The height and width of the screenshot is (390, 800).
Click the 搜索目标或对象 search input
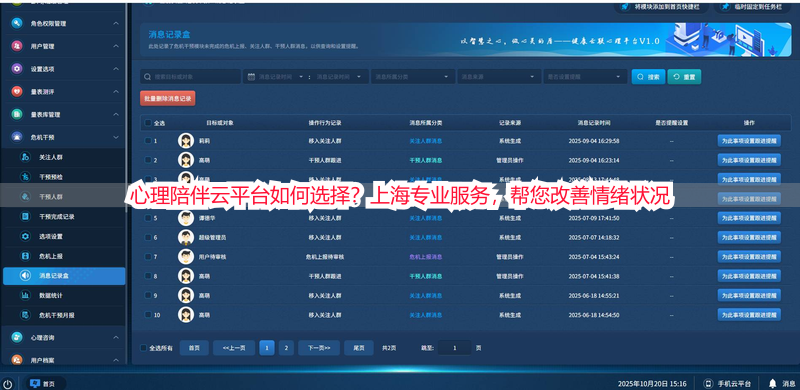click(190, 77)
